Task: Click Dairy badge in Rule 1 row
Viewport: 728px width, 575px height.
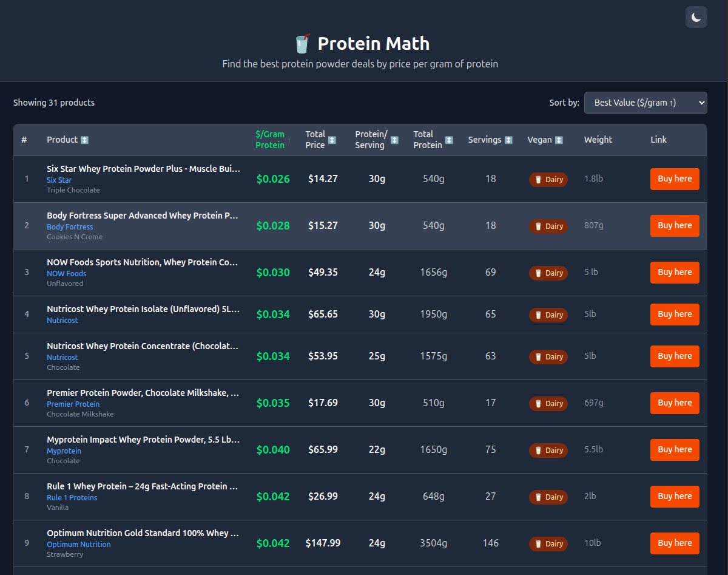Action: (x=548, y=497)
